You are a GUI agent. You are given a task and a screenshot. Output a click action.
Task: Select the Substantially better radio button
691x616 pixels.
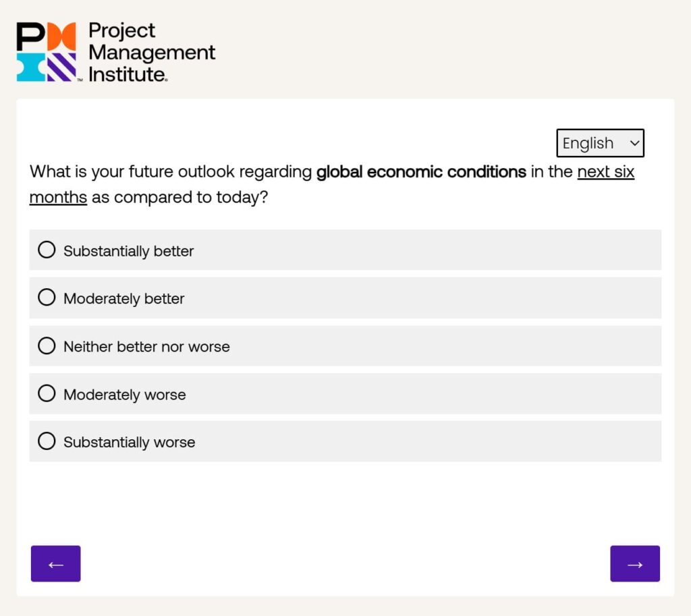click(47, 250)
